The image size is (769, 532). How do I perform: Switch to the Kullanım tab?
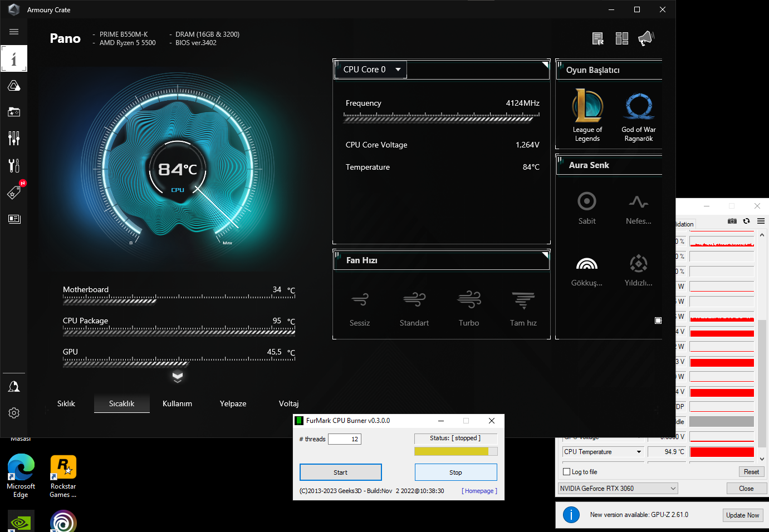tap(177, 403)
